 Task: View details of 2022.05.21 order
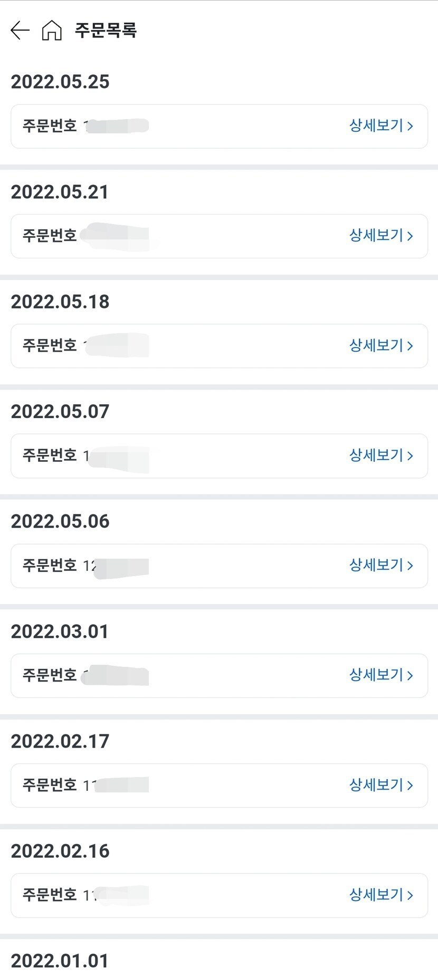tap(380, 236)
